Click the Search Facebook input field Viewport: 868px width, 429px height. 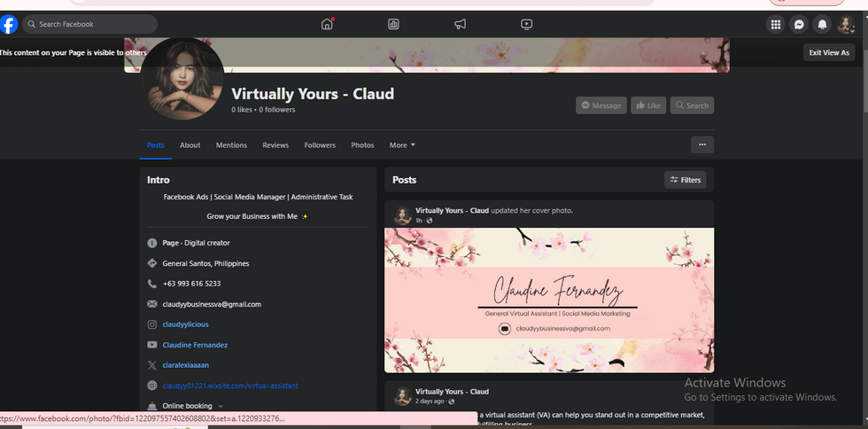click(x=89, y=25)
